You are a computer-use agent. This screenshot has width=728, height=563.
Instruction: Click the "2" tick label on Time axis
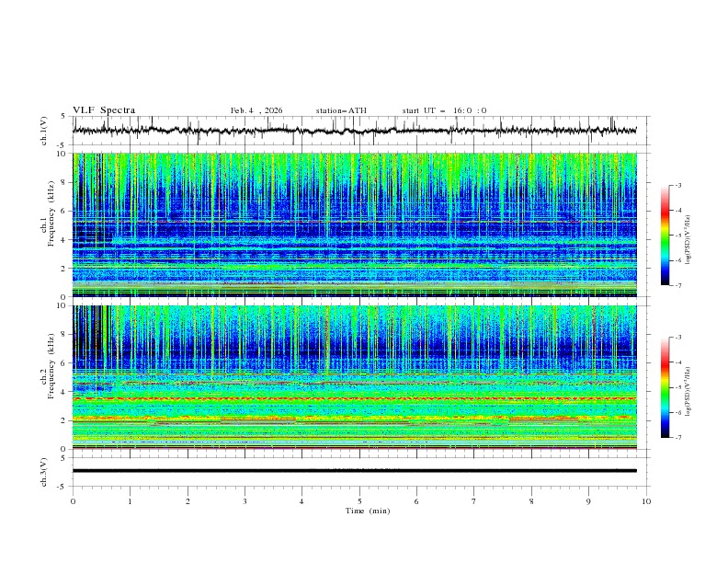[x=188, y=501]
